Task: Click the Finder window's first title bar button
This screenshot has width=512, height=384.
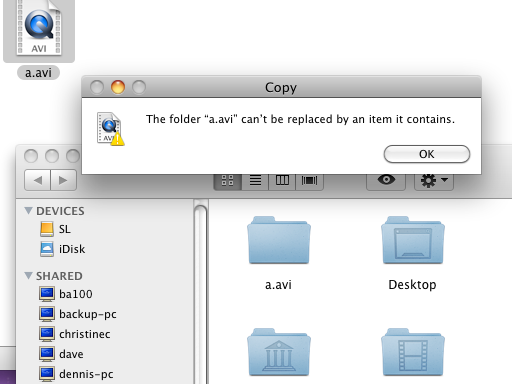Action: point(31,156)
